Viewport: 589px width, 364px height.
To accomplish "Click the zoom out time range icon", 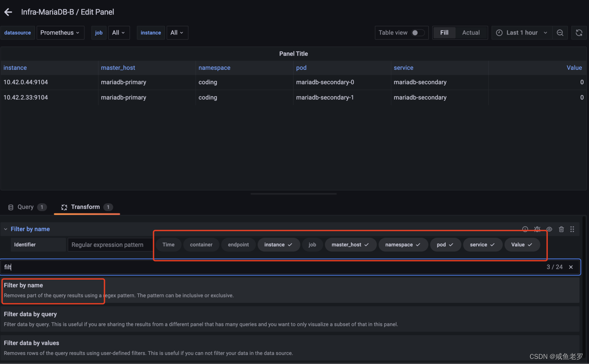I will coord(560,33).
